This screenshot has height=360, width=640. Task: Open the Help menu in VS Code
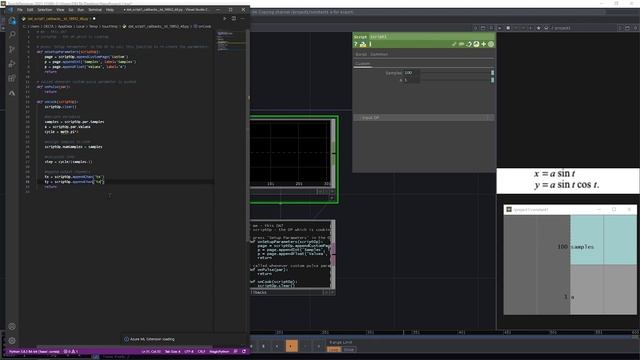(x=110, y=9)
